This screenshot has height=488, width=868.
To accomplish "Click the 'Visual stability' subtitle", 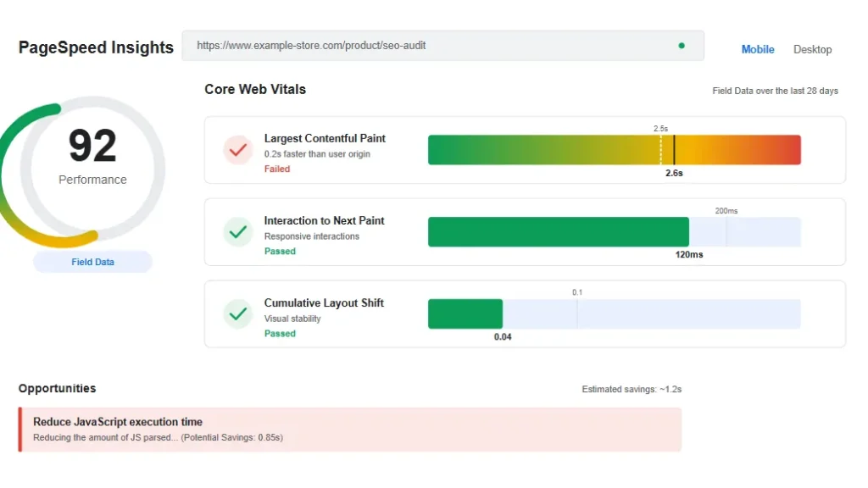I will [x=292, y=319].
